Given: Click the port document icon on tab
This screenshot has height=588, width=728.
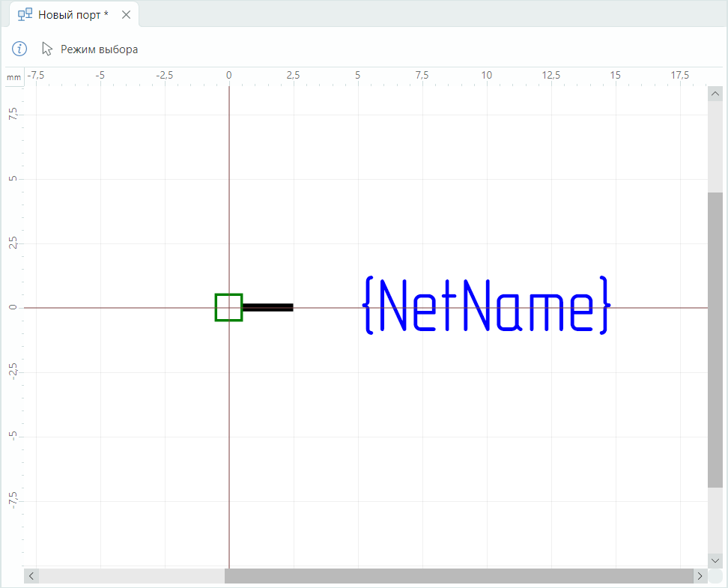Looking at the screenshot, I should [25, 14].
